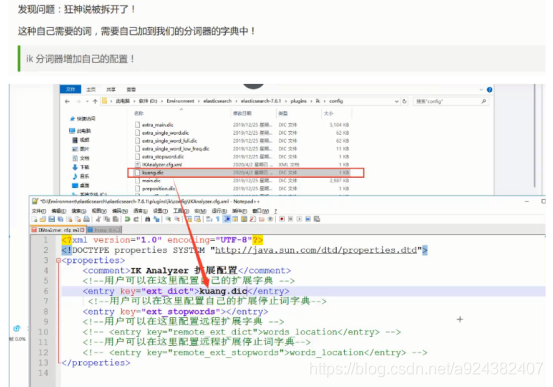Select the kuang.dic file row
Screen dimensions: 553x387
(245, 173)
